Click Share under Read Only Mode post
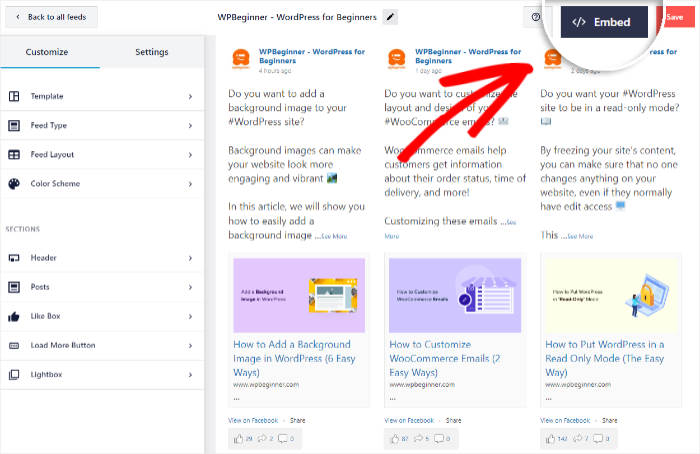 [x=609, y=421]
